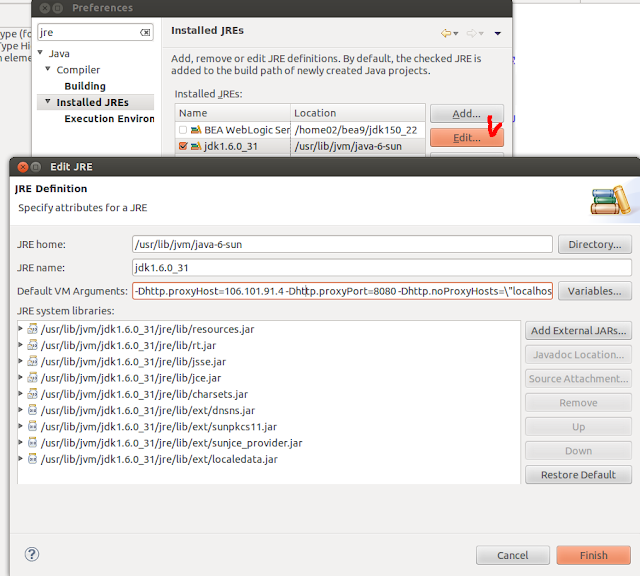The image size is (640, 576).
Task: Select the Installed JREs tree item
Action: pyautogui.click(x=93, y=102)
